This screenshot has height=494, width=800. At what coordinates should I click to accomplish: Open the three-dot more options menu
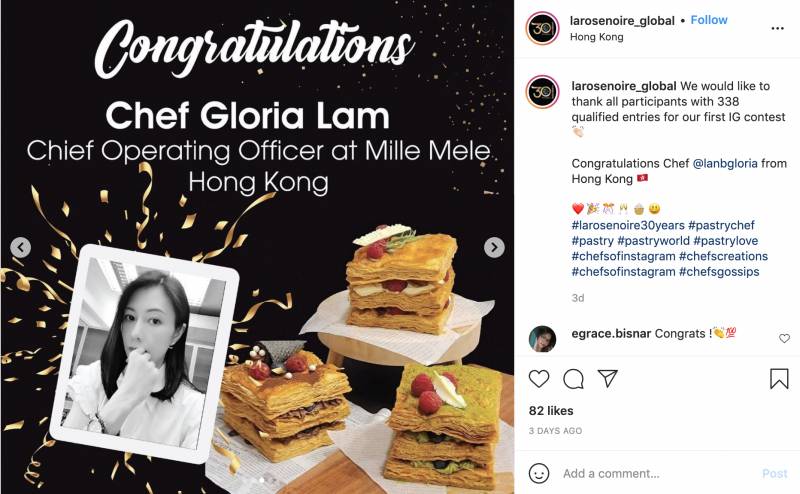coord(778,28)
